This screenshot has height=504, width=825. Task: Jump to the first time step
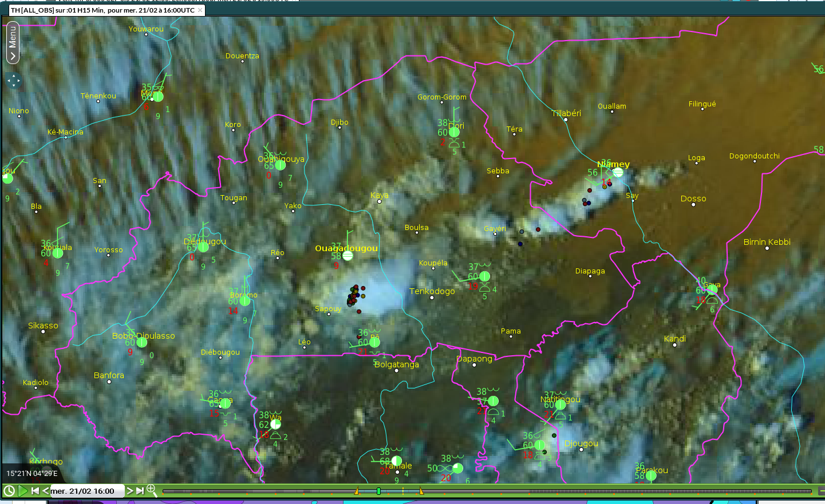(35, 491)
